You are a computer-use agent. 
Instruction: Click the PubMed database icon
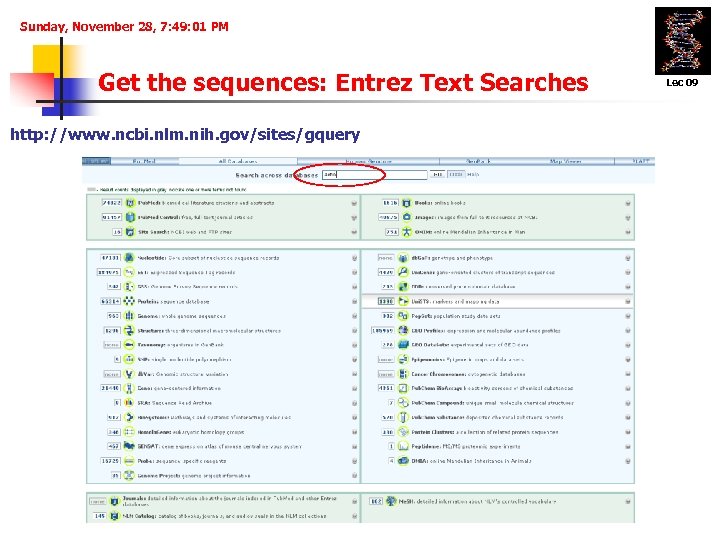point(129,202)
